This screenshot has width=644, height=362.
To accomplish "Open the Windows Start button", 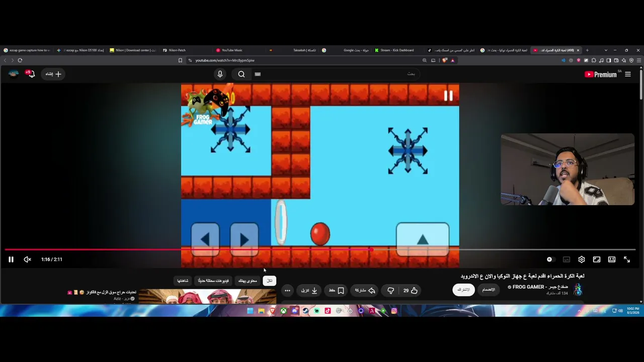I will click(x=250, y=311).
